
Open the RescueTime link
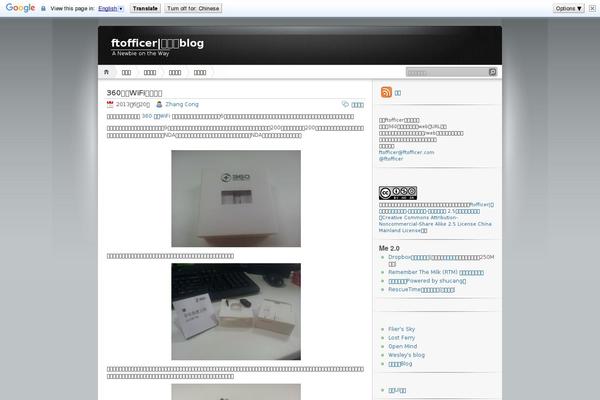pyautogui.click(x=421, y=290)
